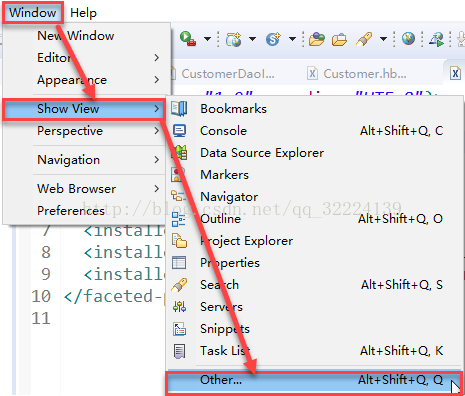
Task: Click line number 10 in the editor gutter
Action: 41,296
